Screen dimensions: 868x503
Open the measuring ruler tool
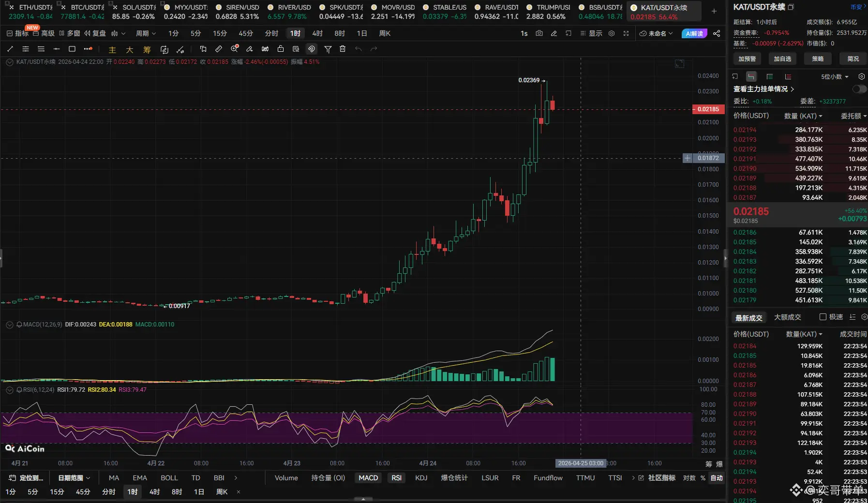click(x=219, y=49)
